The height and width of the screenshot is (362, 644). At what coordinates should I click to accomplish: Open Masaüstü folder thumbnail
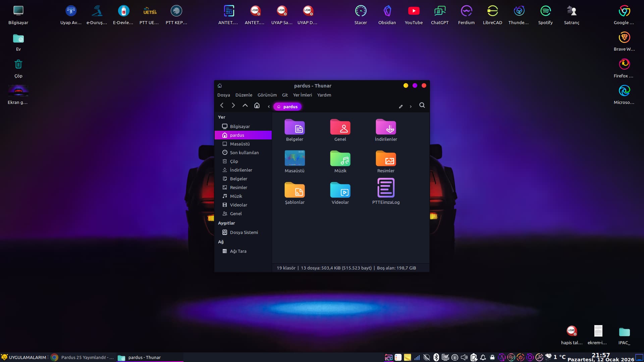[294, 159]
